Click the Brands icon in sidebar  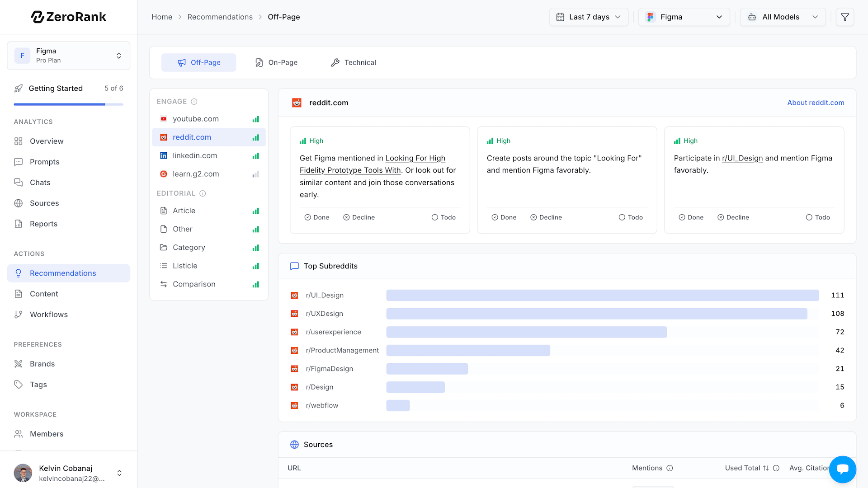pyautogui.click(x=19, y=364)
